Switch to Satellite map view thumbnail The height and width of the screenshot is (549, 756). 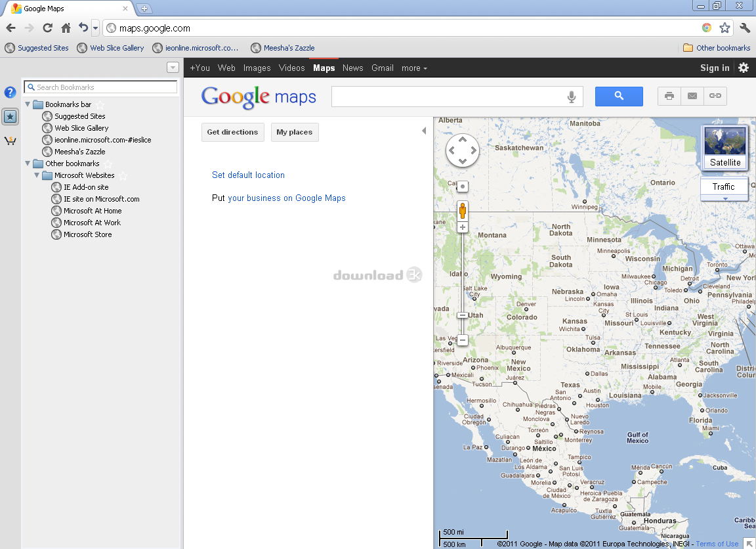coord(724,147)
